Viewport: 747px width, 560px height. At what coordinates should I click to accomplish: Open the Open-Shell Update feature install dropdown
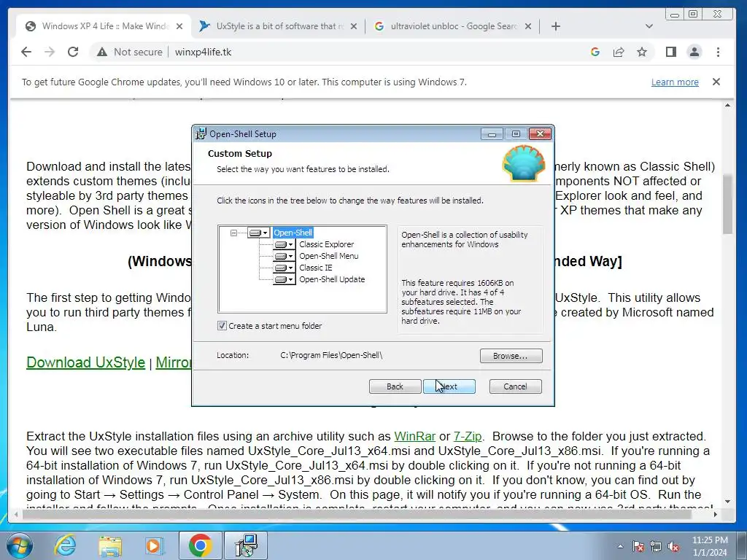[x=285, y=279]
